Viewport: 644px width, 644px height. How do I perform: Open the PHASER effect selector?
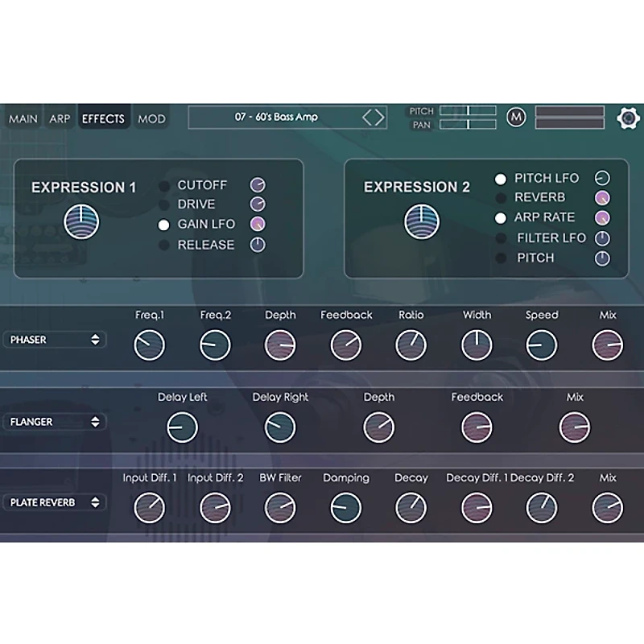tap(54, 340)
